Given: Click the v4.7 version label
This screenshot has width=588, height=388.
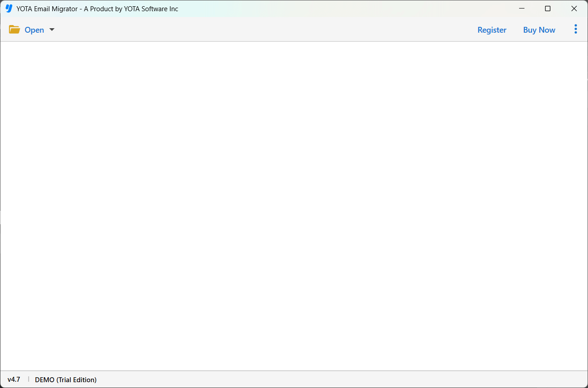Looking at the screenshot, I should (x=14, y=379).
